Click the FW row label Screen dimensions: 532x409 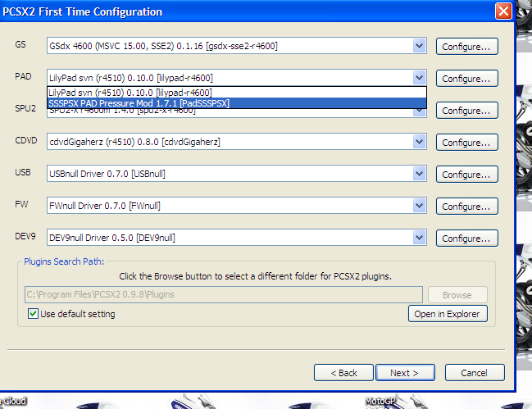pyautogui.click(x=21, y=204)
